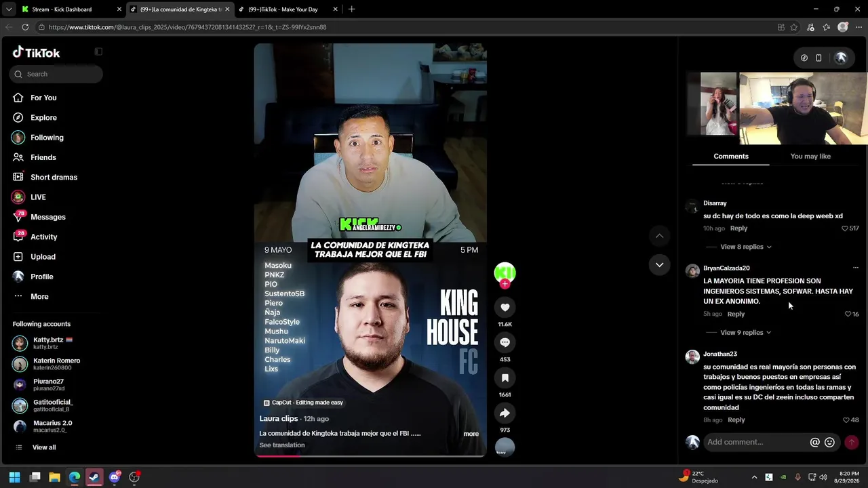Screen dimensions: 868x488
Task: View Activity notifications
Action: pos(43,237)
